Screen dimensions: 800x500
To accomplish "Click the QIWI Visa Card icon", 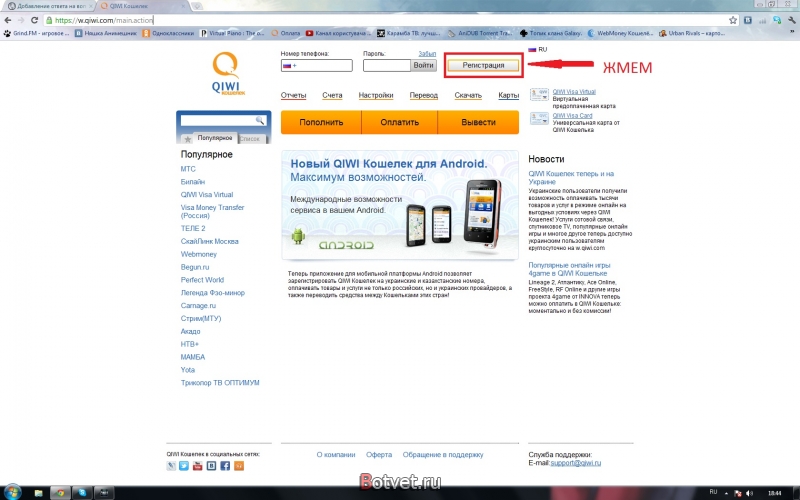I will (539, 118).
